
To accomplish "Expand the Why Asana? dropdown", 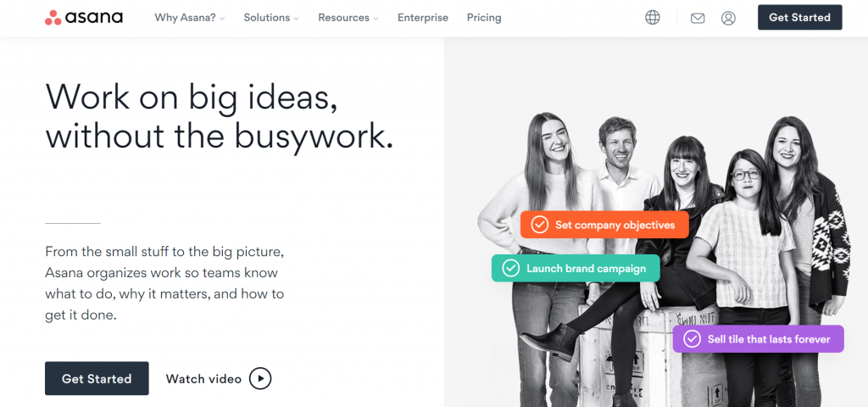I will [x=190, y=18].
